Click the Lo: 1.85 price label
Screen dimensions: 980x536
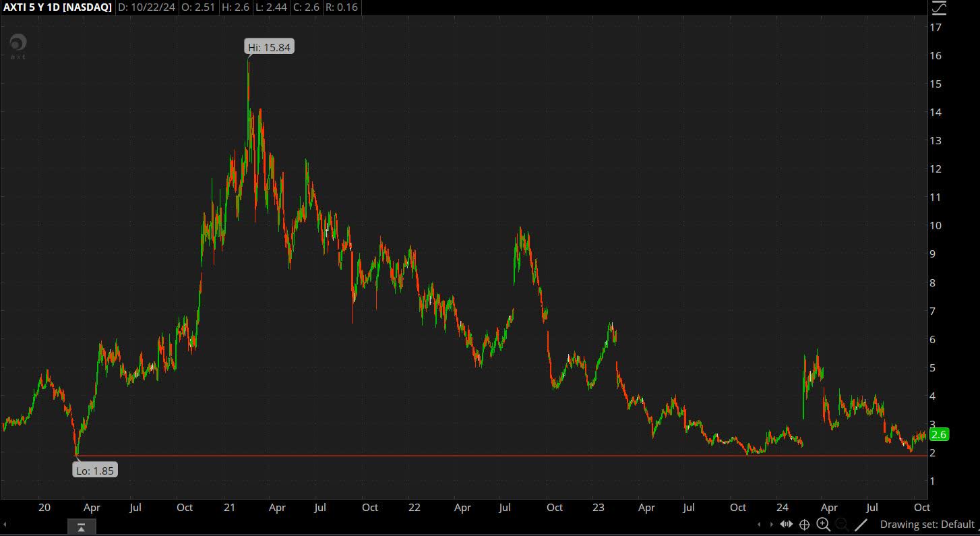coord(94,469)
